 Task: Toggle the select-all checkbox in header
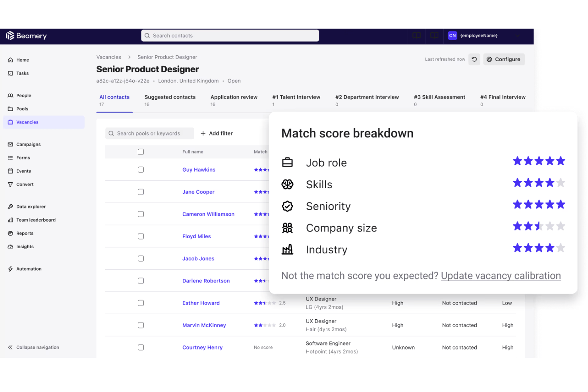[x=141, y=152]
